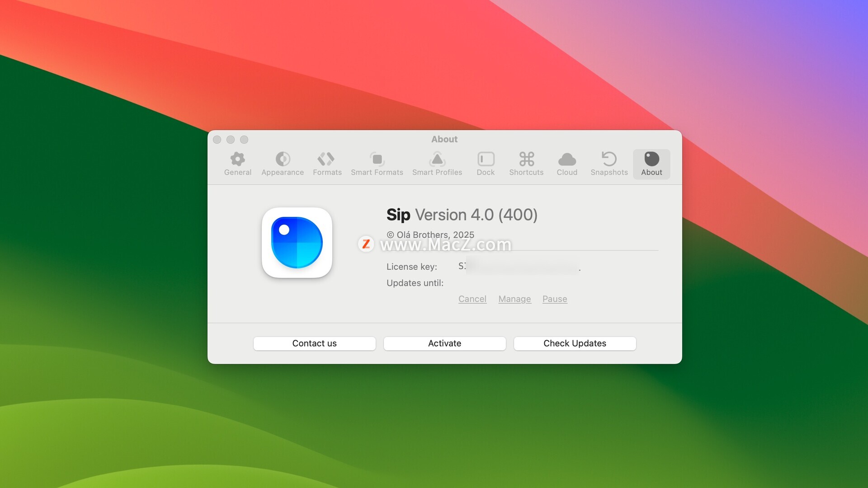Click the 'Updates until:' label

[415, 283]
